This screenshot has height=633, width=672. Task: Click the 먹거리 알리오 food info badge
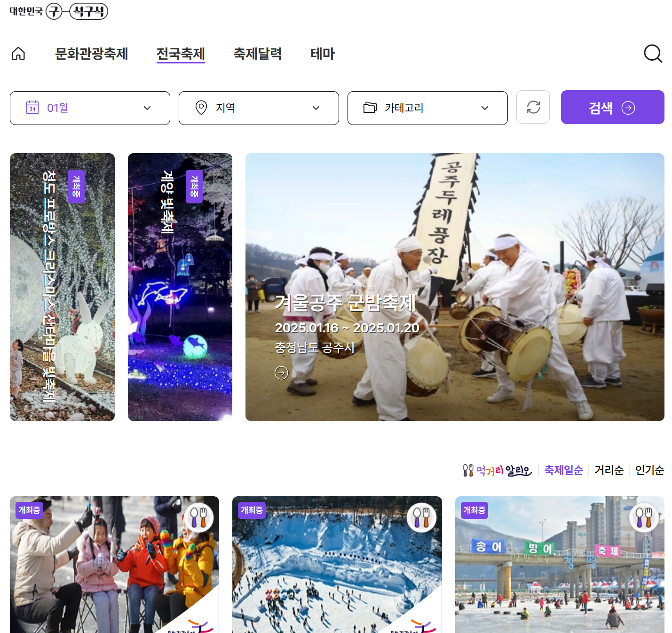coord(497,470)
